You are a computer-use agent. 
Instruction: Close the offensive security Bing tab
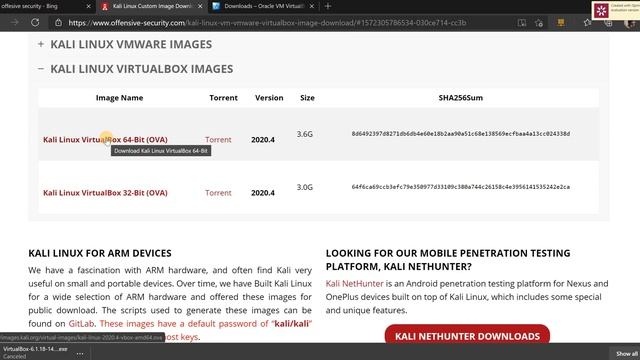tap(89, 6)
